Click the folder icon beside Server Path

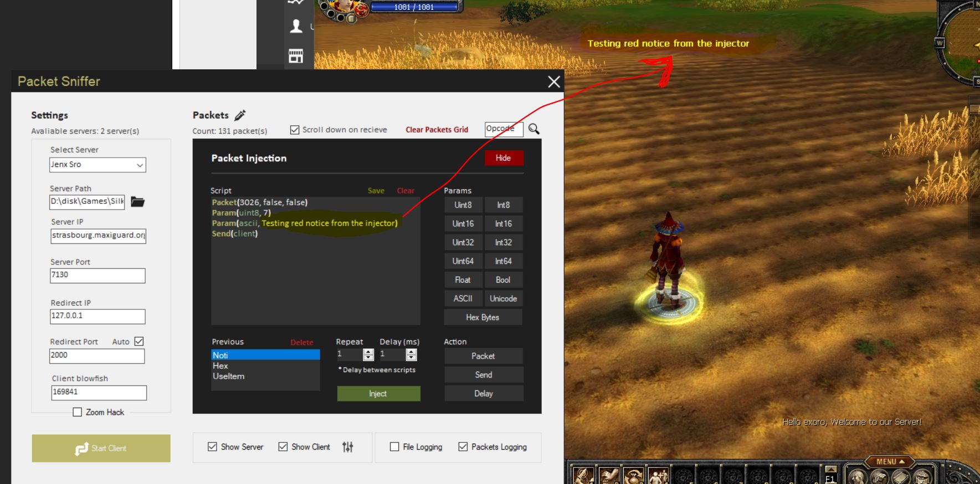point(137,202)
